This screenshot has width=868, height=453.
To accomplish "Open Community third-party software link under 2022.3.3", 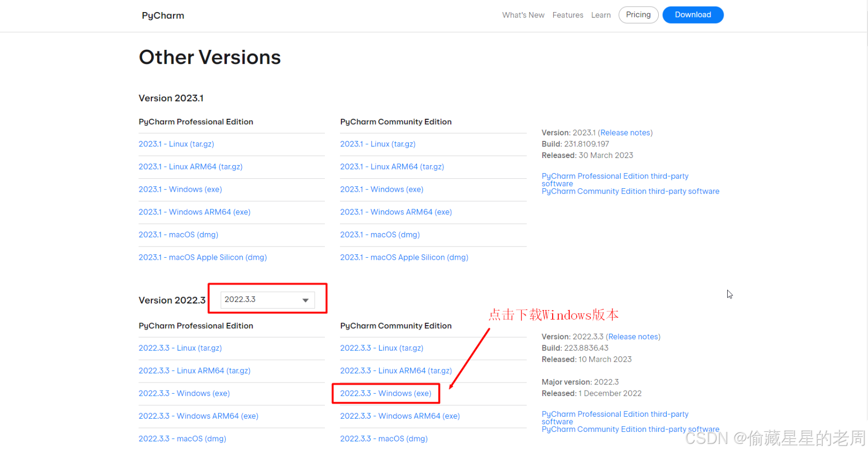I will coord(631,429).
